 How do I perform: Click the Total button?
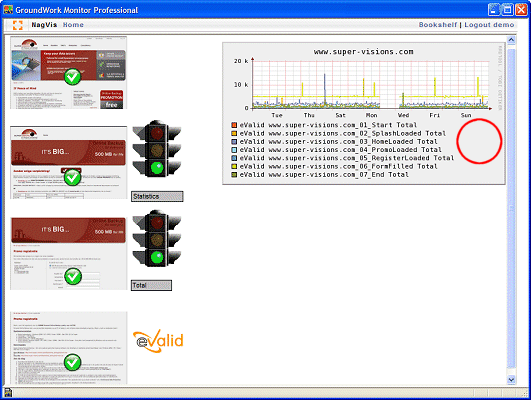pos(151,286)
